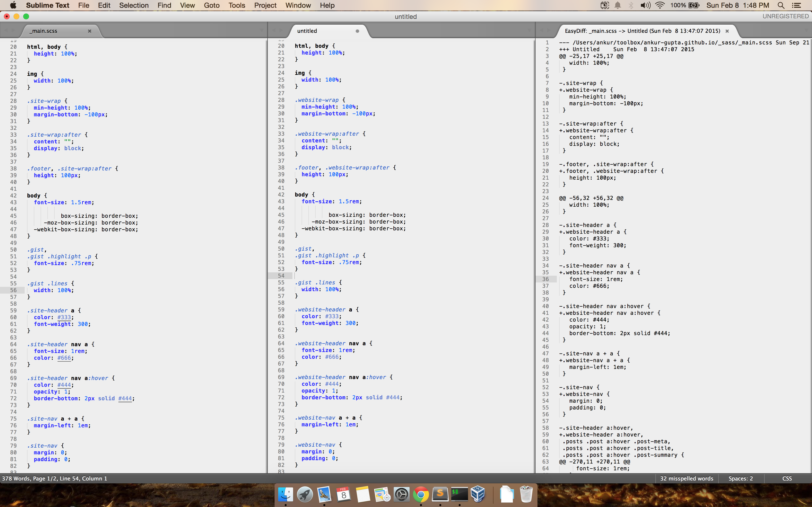Click the CSS language indicator in status bar
This screenshot has width=812, height=507.
787,478
